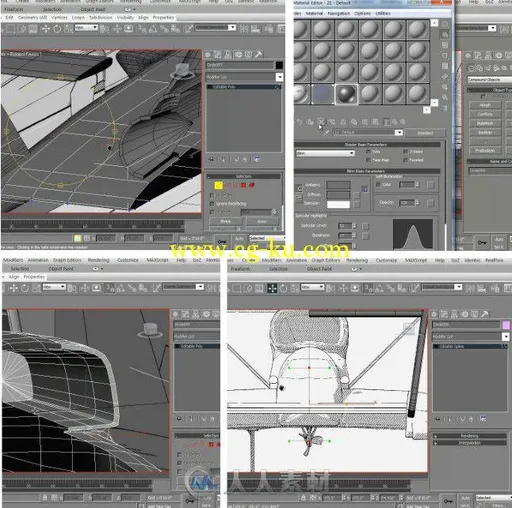Toggle By Vertex checkbox in Selection rollout
Screen dimensions: 512x508
pyautogui.click(x=212, y=195)
